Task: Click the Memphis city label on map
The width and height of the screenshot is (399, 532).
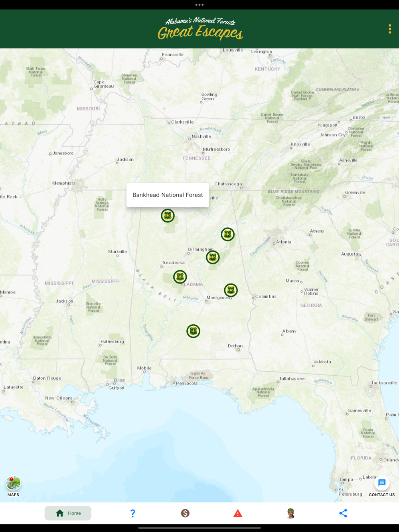Action: pos(61,183)
